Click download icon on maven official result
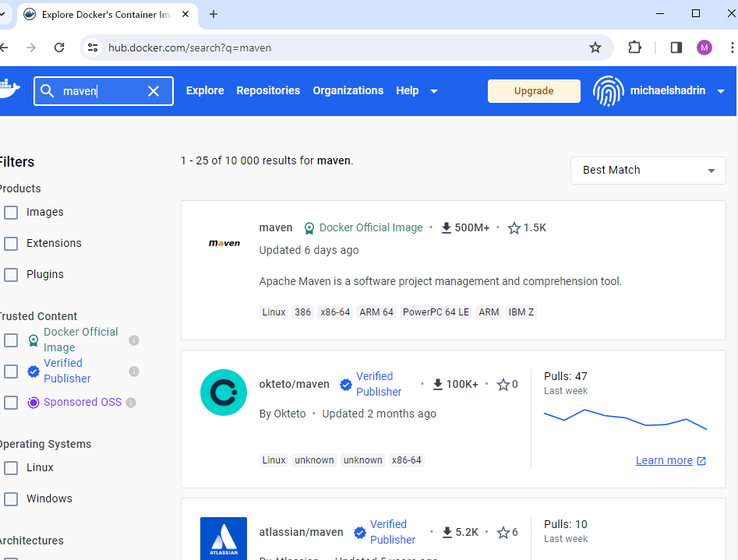 pyautogui.click(x=447, y=227)
